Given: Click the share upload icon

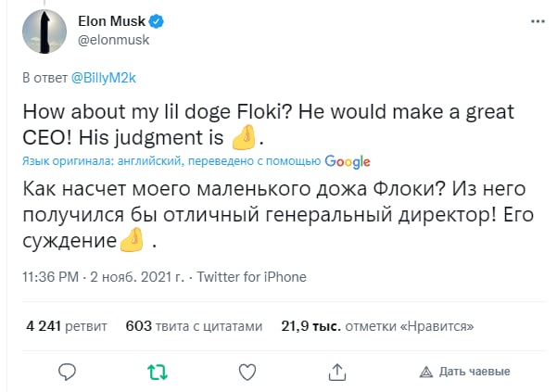Looking at the screenshot, I should (338, 371).
